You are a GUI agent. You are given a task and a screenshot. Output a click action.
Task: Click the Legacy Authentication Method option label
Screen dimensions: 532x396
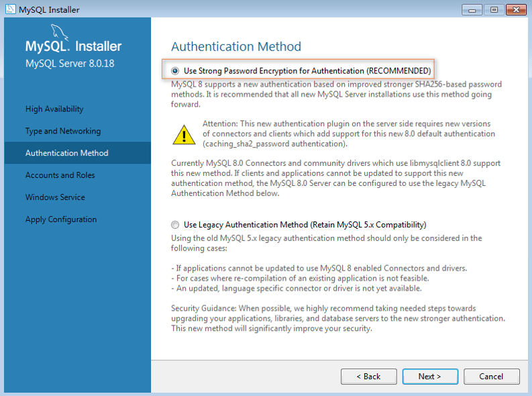(x=305, y=225)
